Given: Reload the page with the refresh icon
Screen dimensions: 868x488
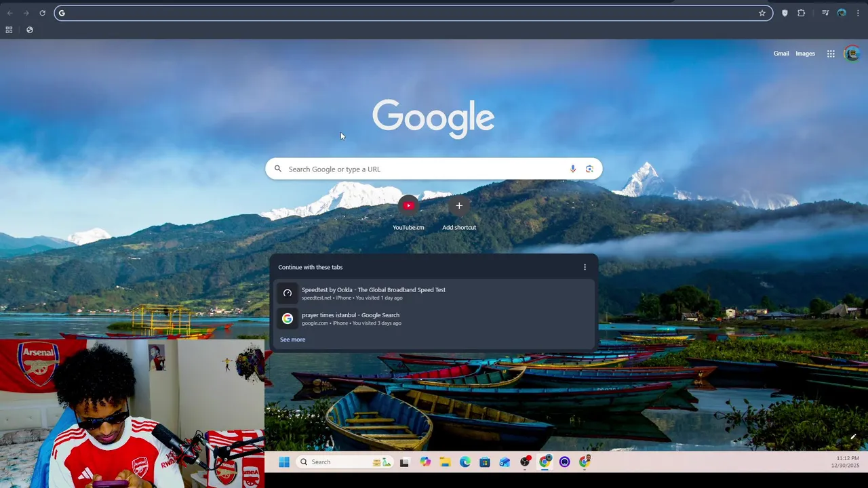Looking at the screenshot, I should 42,13.
